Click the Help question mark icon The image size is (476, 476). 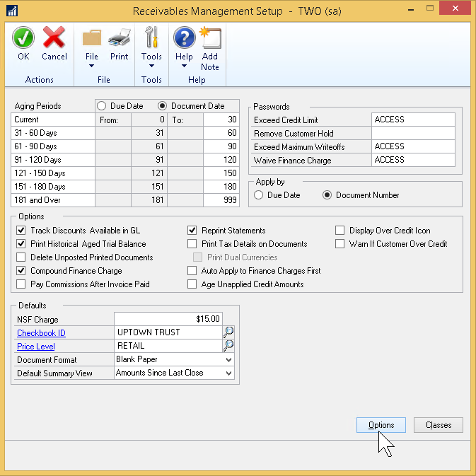click(x=184, y=38)
